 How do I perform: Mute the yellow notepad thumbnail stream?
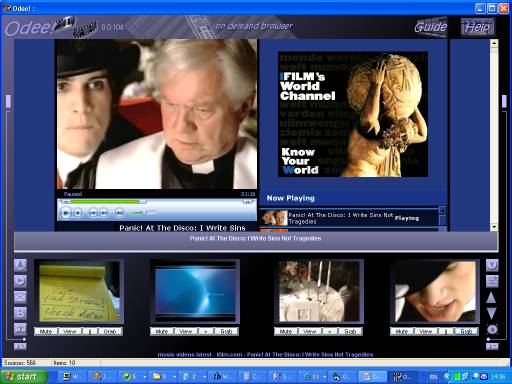(46, 331)
